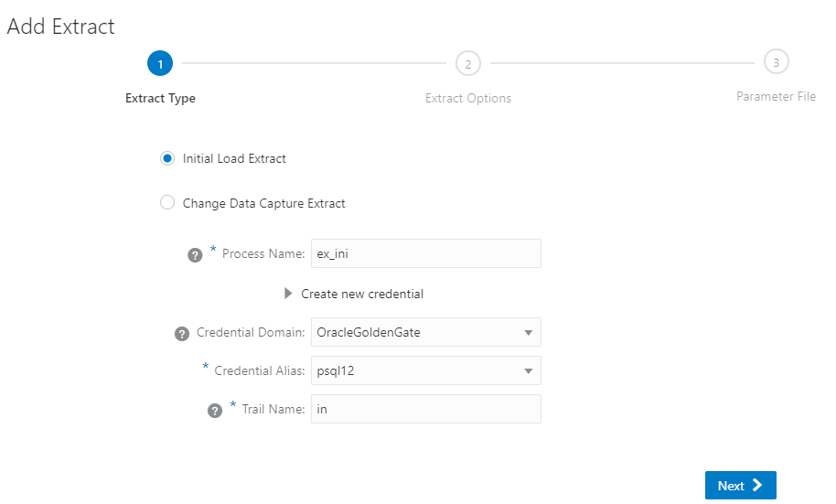Go to the Extract Options step label

point(467,98)
